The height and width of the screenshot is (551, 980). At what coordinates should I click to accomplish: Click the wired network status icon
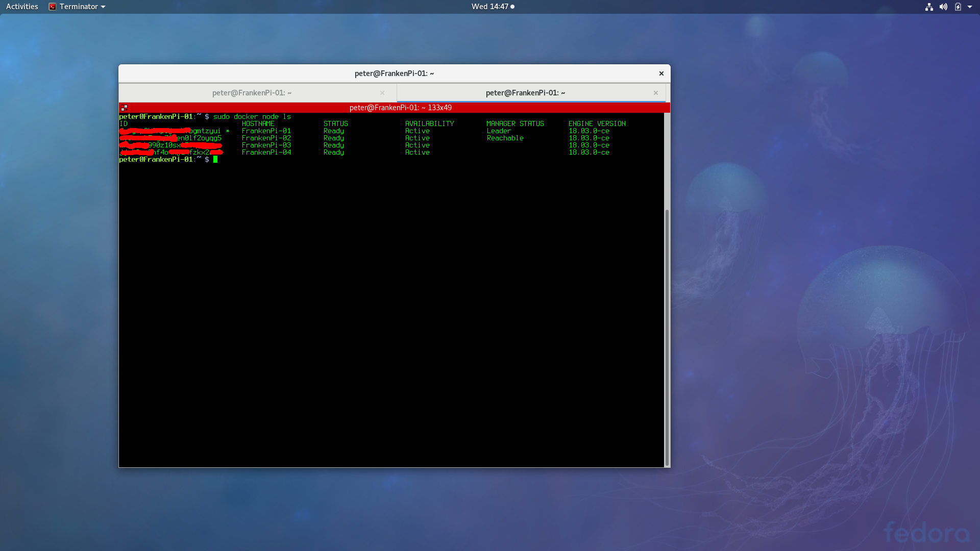[929, 7]
